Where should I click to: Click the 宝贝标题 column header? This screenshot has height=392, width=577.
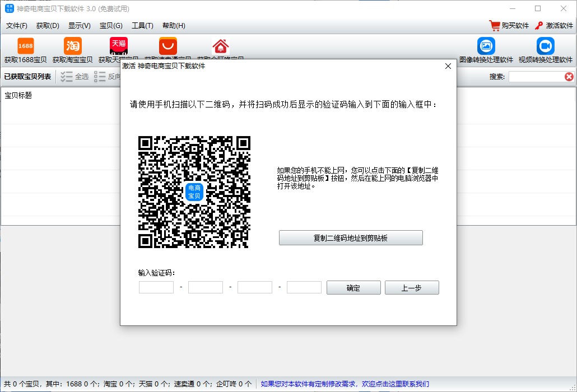coord(18,95)
